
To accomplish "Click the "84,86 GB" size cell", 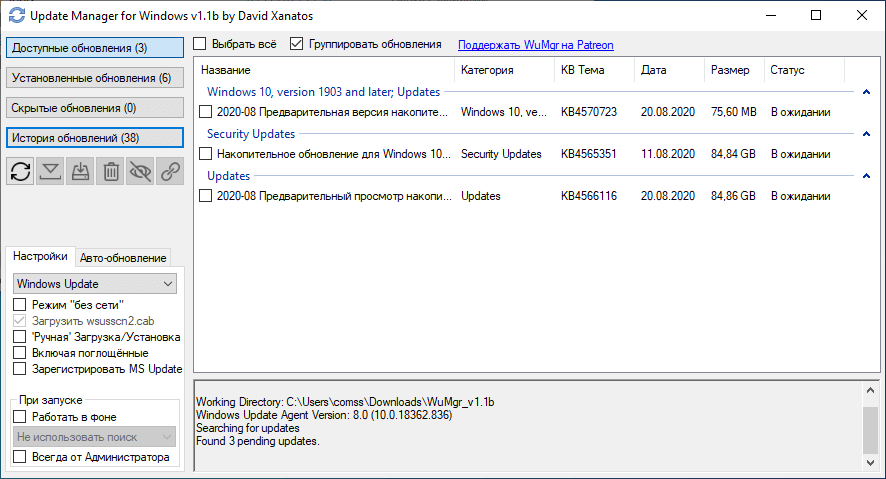I will [733, 196].
